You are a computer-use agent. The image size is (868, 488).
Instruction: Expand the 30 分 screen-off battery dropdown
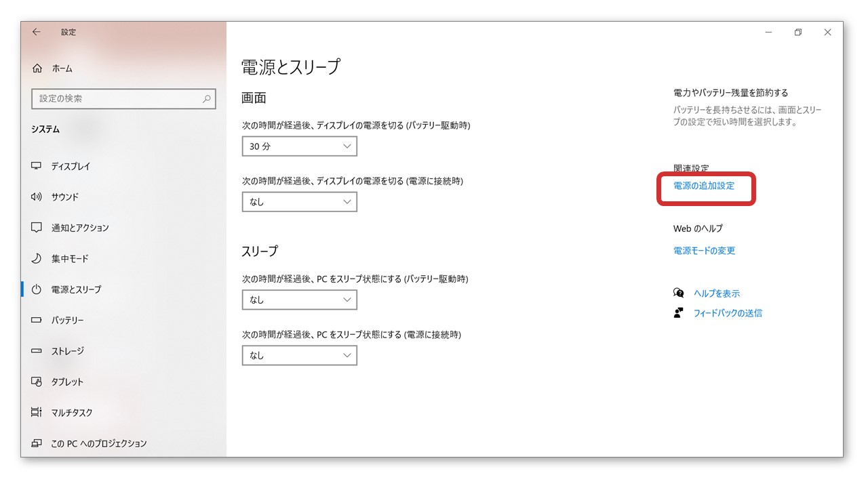click(299, 146)
